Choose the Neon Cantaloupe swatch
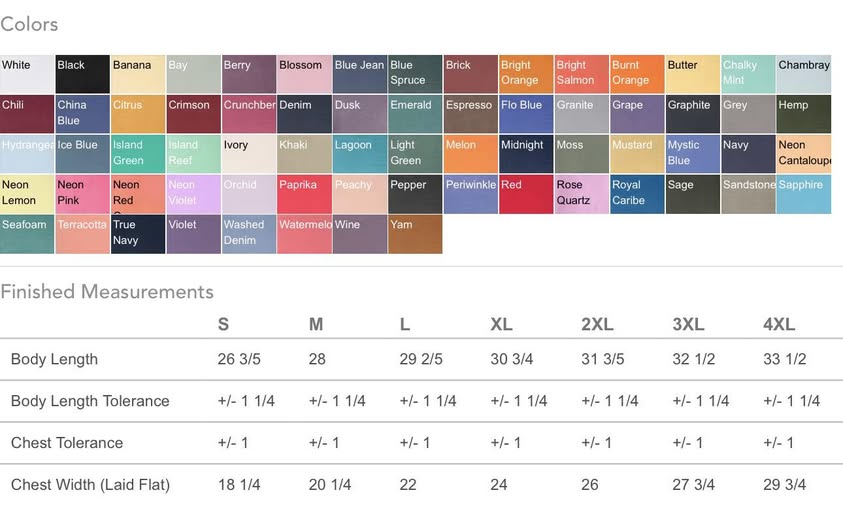Viewport: 843px width, 520px height. tap(804, 154)
